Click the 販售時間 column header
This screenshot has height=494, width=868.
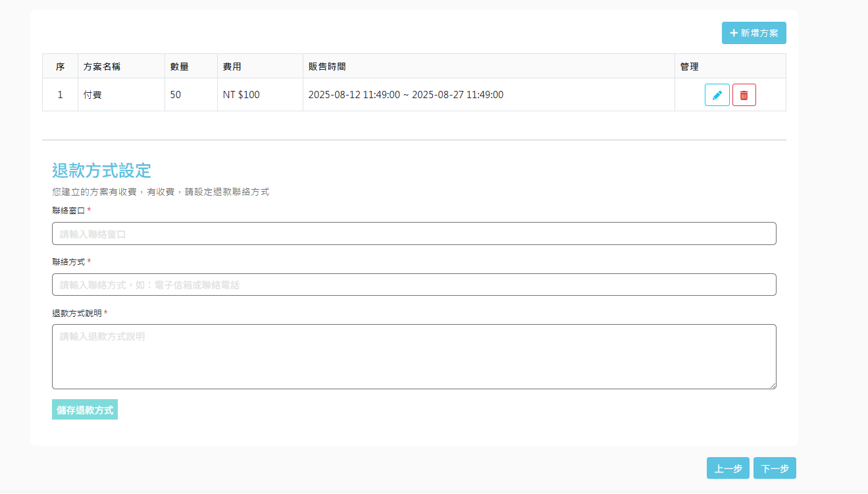[327, 67]
